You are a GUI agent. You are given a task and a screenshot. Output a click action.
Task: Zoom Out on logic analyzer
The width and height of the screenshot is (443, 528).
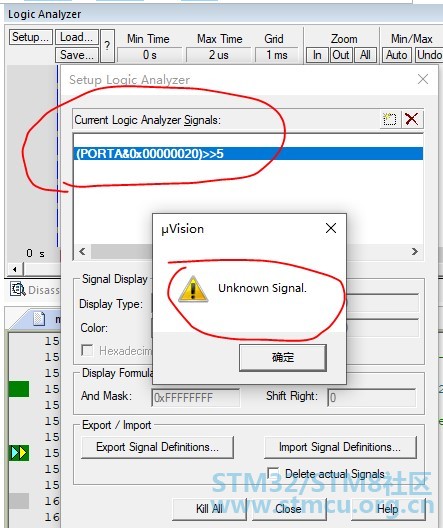341,55
